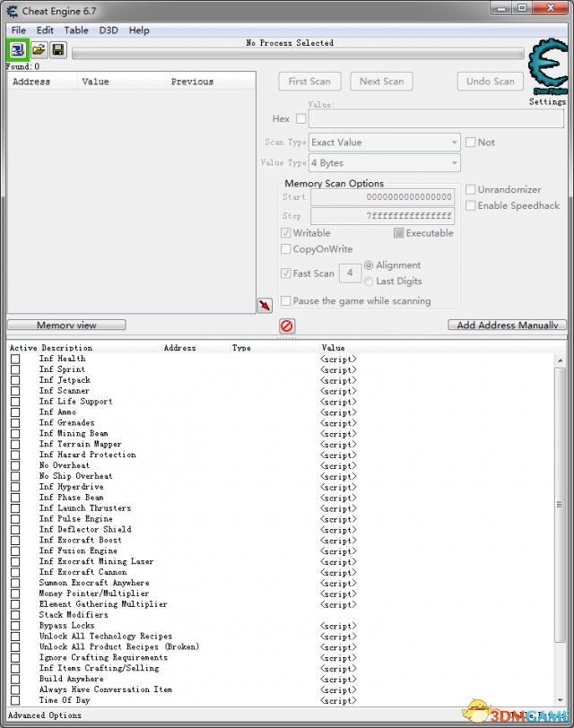Toggle the CopyOnWrite checkbox

pos(286,249)
